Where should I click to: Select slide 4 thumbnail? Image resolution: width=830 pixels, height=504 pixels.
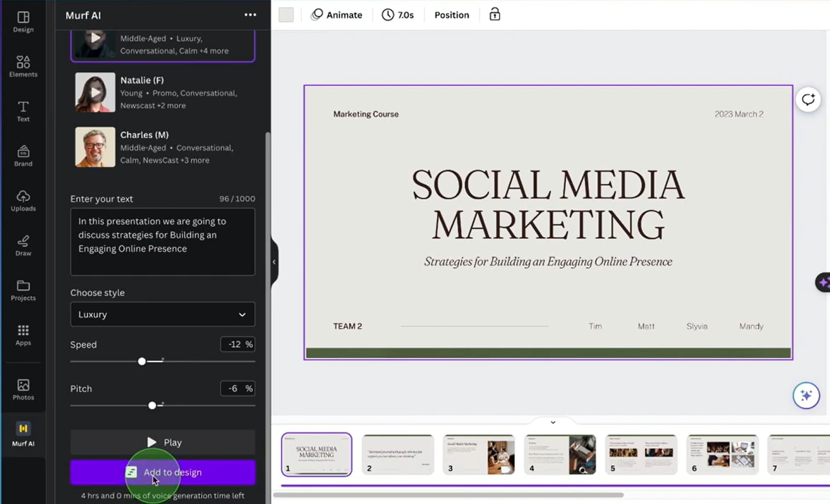pyautogui.click(x=560, y=454)
